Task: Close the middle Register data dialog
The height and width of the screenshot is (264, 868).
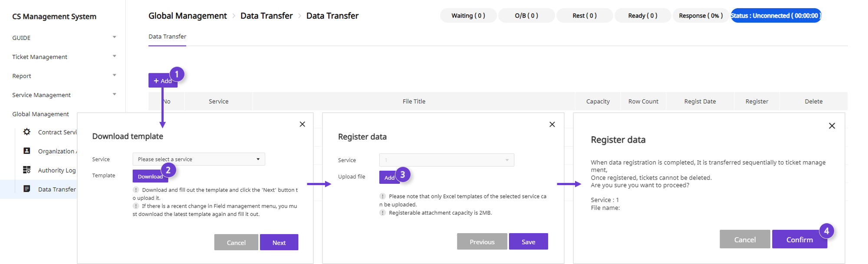Action: tap(552, 124)
